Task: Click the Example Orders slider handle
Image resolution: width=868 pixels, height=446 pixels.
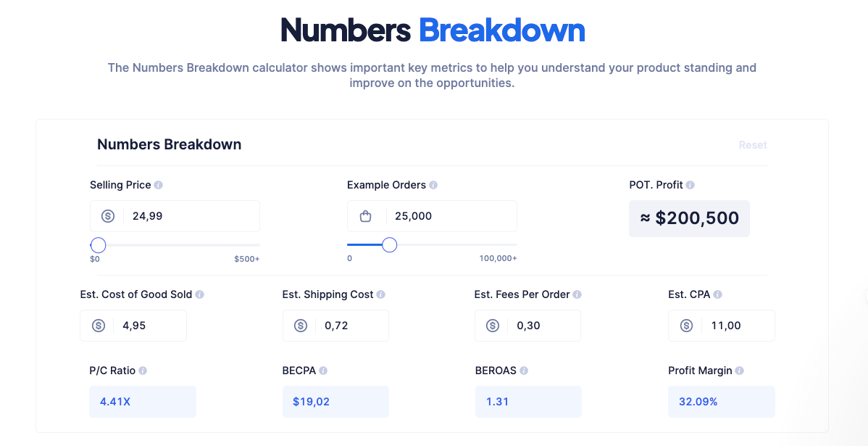Action: tap(390, 245)
